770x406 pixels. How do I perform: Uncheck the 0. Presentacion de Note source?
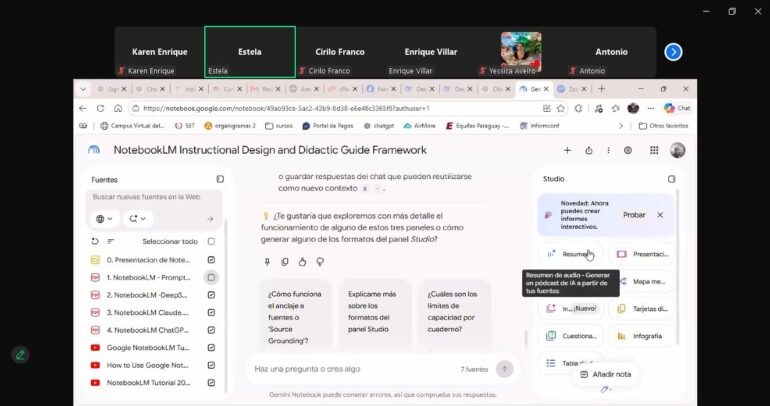pos(211,260)
